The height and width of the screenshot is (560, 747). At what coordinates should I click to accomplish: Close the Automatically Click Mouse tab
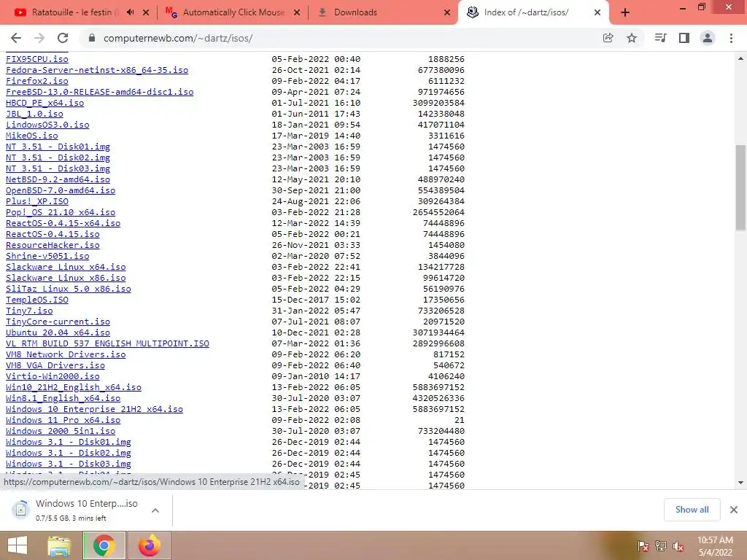[x=297, y=12]
